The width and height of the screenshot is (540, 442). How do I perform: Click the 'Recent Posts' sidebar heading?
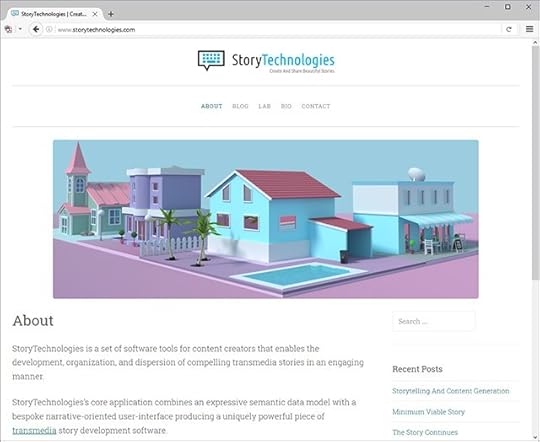pos(417,369)
